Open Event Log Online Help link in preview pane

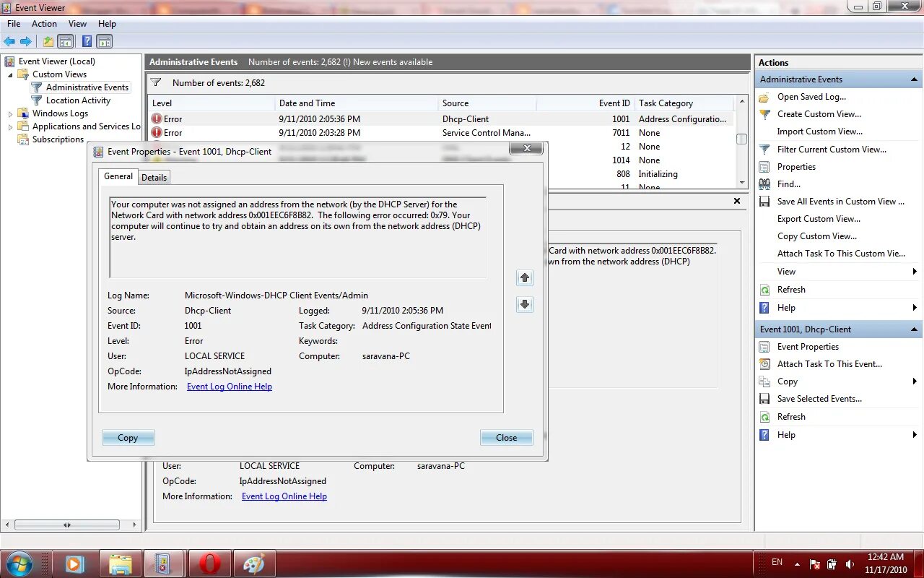(284, 496)
